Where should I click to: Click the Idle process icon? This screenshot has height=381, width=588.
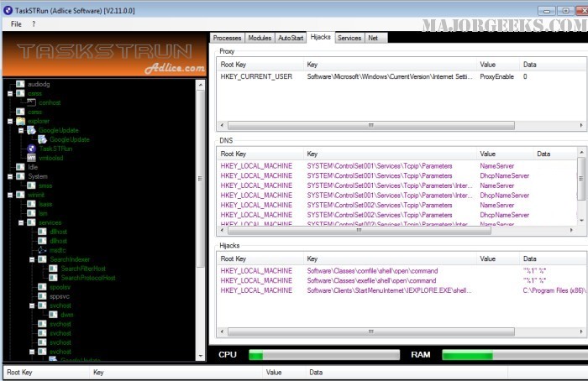pyautogui.click(x=20, y=167)
